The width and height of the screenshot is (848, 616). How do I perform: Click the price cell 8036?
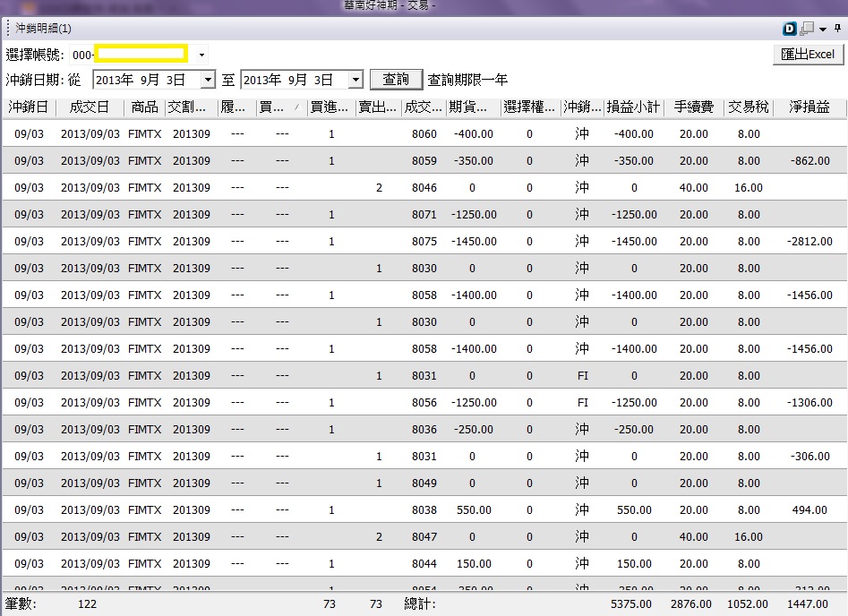pyautogui.click(x=424, y=430)
